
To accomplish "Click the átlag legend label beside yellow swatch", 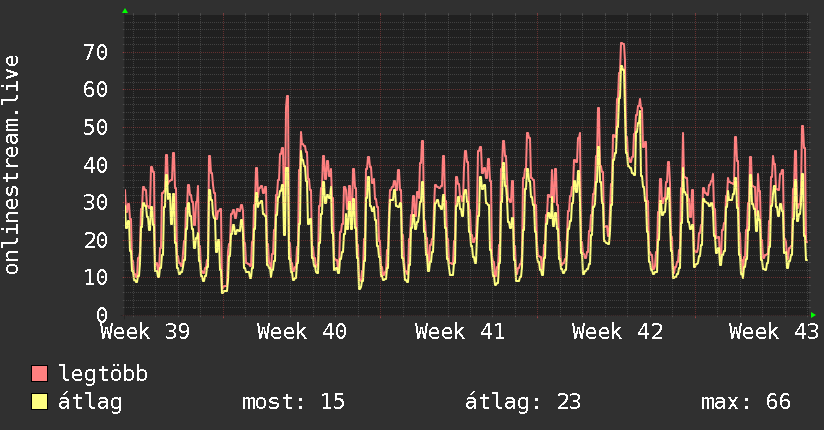I will (90, 402).
